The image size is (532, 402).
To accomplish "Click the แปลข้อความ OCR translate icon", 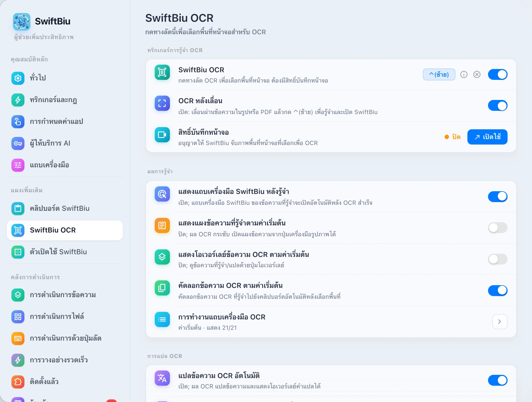I will [162, 378].
